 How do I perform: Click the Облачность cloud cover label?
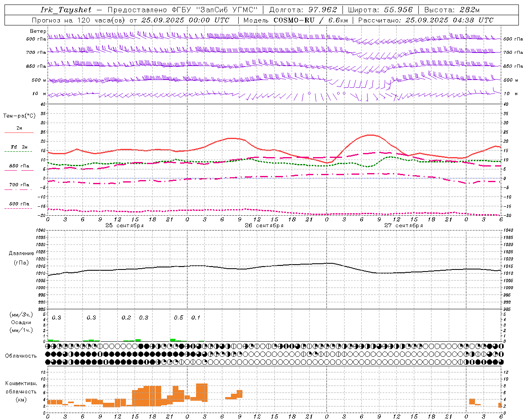point(21,356)
